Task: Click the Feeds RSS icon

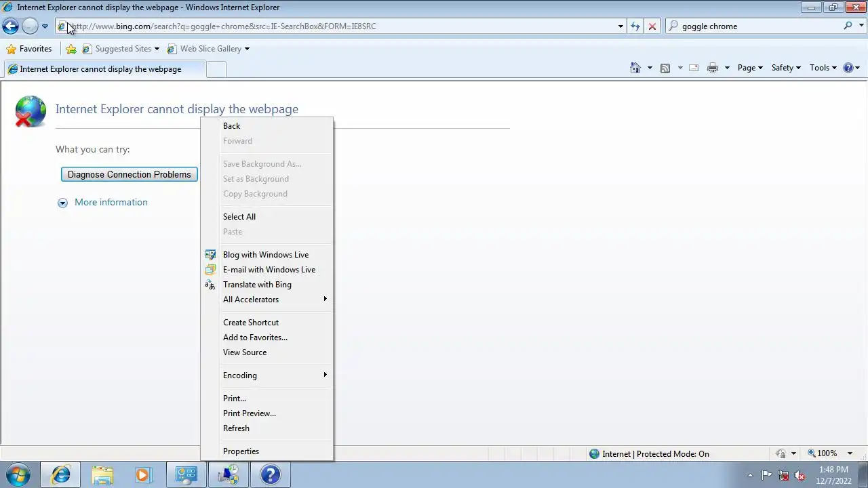Action: [x=665, y=68]
